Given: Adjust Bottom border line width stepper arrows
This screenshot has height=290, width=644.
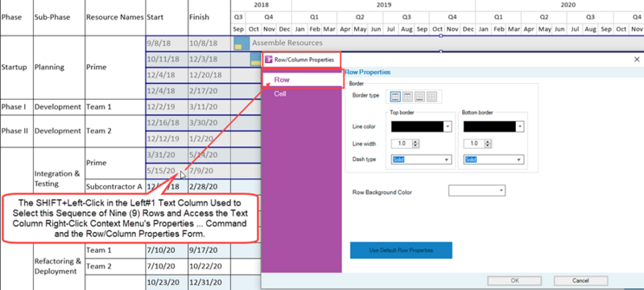Looking at the screenshot, I should pos(488,143).
